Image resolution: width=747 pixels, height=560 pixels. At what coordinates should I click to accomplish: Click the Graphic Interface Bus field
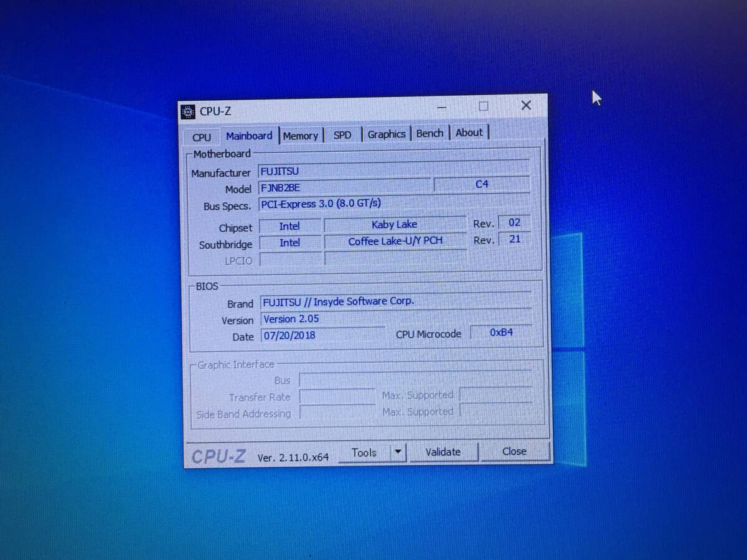click(415, 379)
